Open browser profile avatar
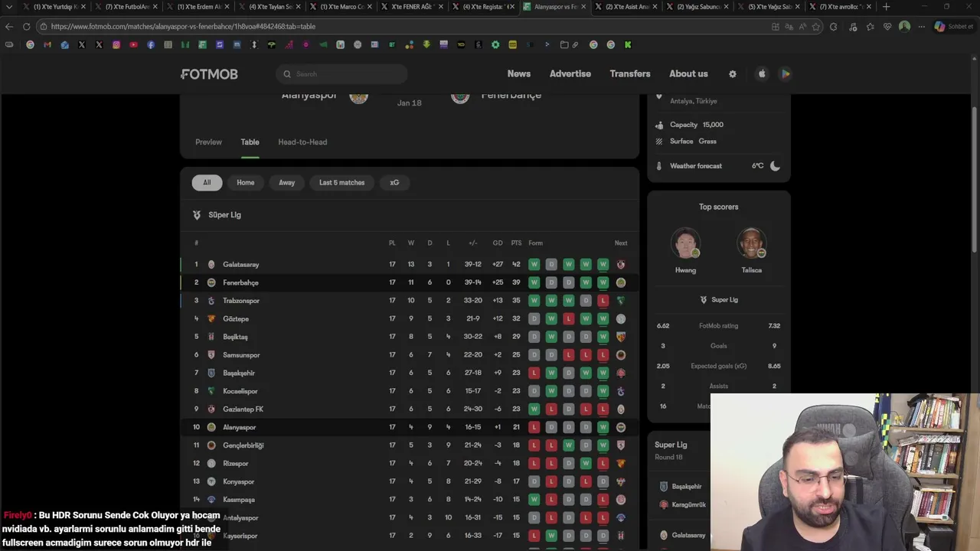Image resolution: width=980 pixels, height=551 pixels. click(x=904, y=27)
